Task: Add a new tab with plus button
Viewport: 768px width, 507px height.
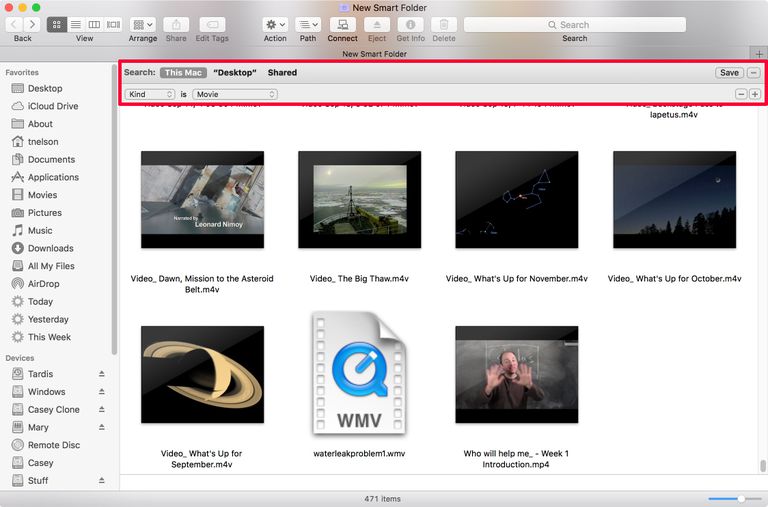Action: coord(759,54)
